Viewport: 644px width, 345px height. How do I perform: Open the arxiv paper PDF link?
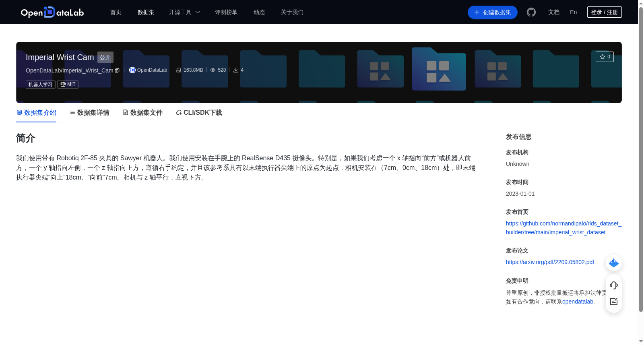550,262
